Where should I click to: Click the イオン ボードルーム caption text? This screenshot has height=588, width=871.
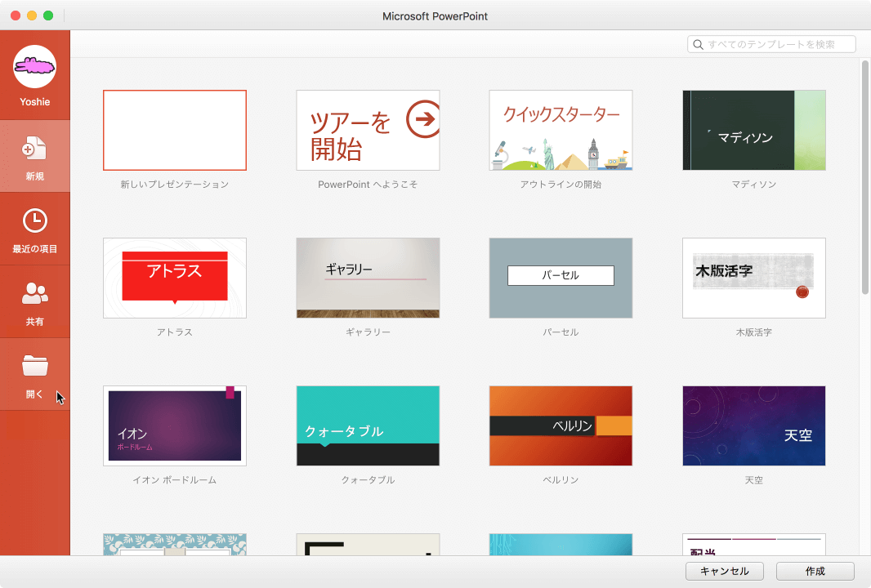tap(175, 479)
